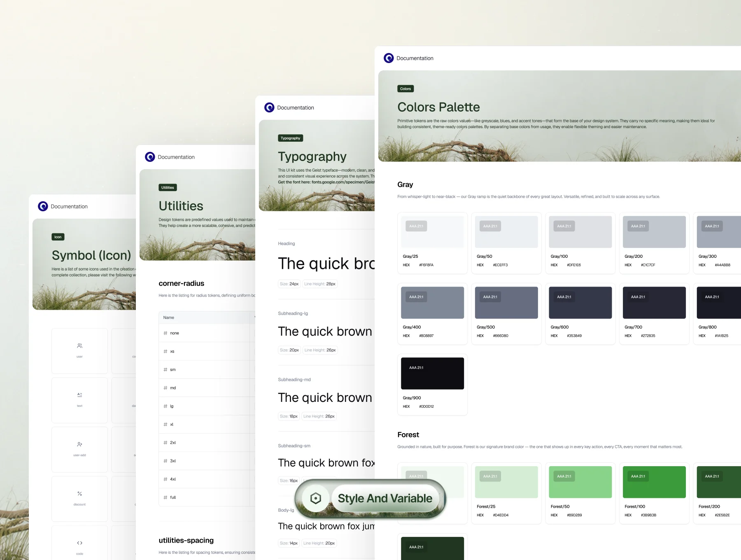Viewport: 741px width, 560px height.
Task: Click the hash icon beside 'none'
Action: (x=165, y=333)
